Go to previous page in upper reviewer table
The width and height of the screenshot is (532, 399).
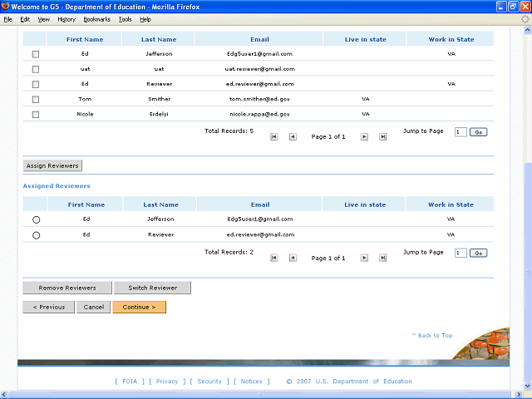[x=293, y=137]
